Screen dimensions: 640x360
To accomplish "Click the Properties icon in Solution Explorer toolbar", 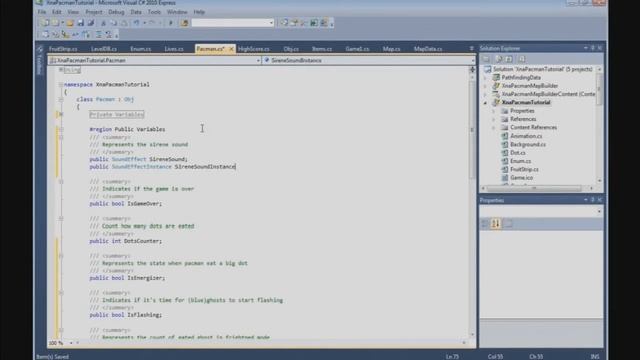I will tap(486, 59).
